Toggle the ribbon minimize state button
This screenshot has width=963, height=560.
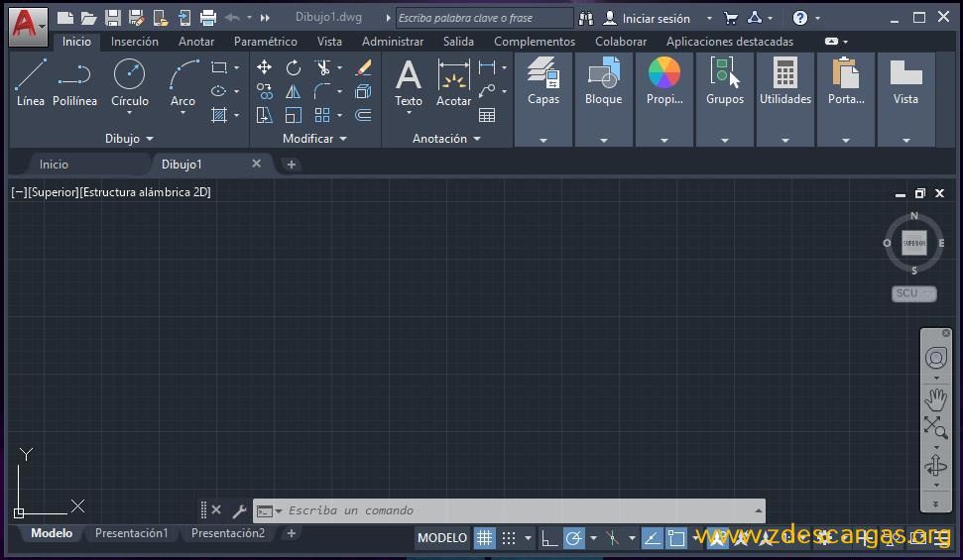(831, 42)
